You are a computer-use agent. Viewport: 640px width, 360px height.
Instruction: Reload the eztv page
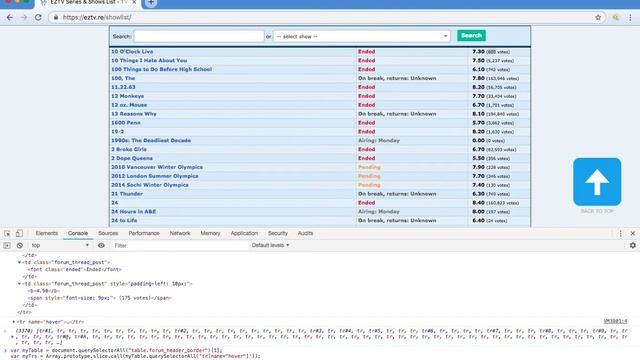tap(38, 18)
